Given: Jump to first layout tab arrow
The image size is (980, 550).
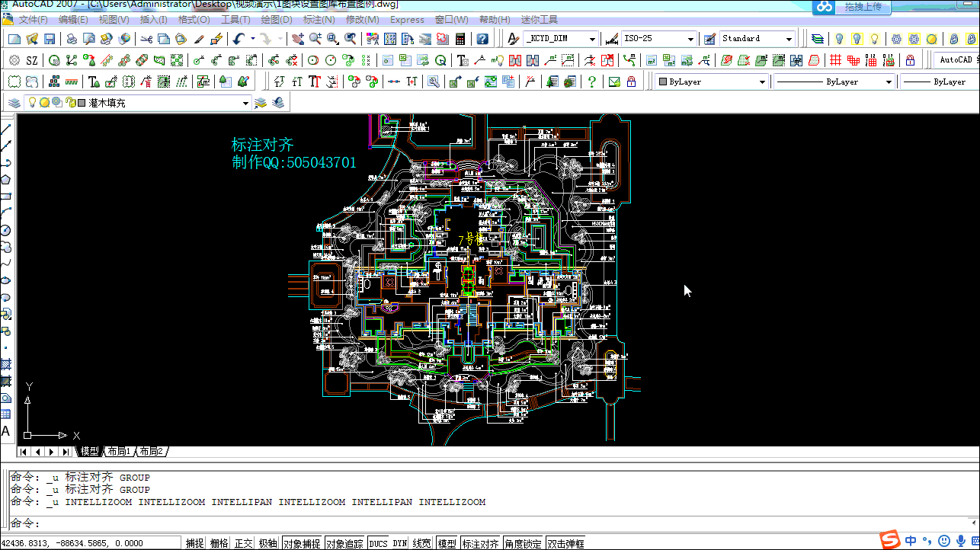Looking at the screenshot, I should [x=24, y=452].
